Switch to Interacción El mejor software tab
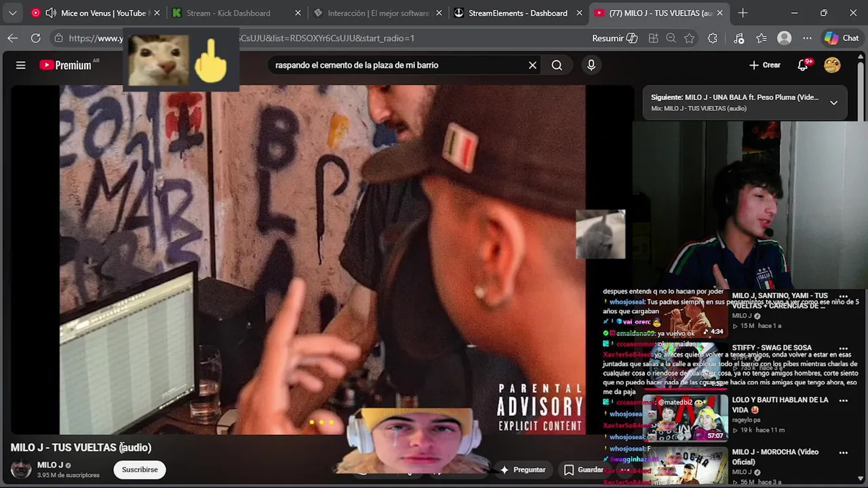 [378, 13]
